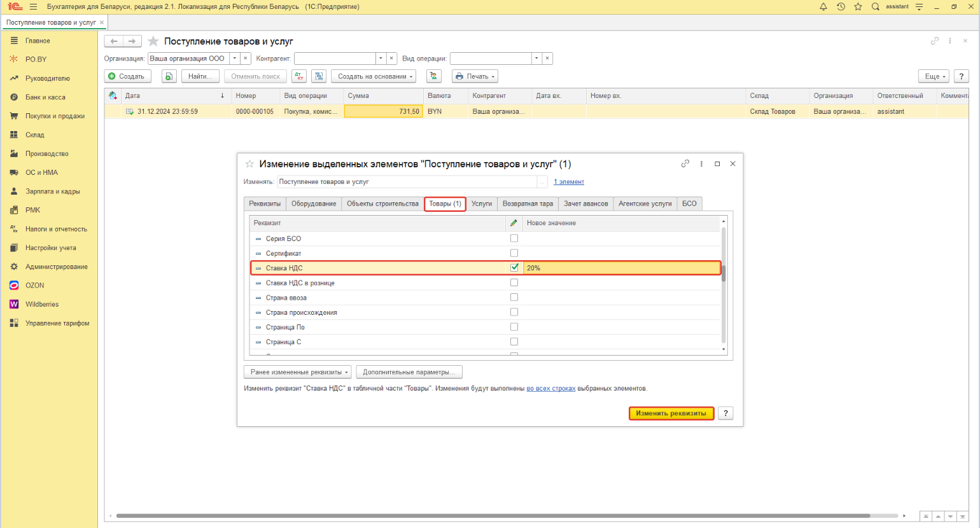Uncheck the Ставка НДС checkbox
Image resolution: width=980 pixels, height=528 pixels.
(x=514, y=268)
